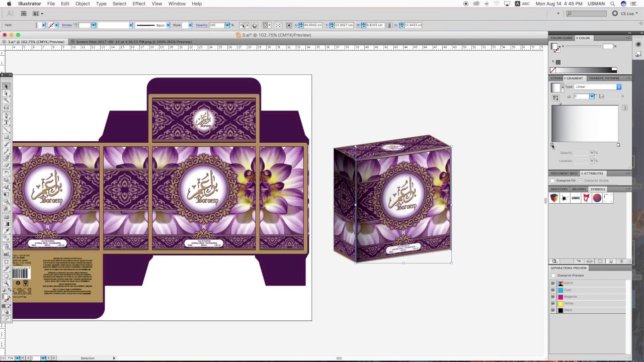Open the graphic Style dropdown
Viewport: 644px width, 362px height.
pyautogui.click(x=190, y=25)
